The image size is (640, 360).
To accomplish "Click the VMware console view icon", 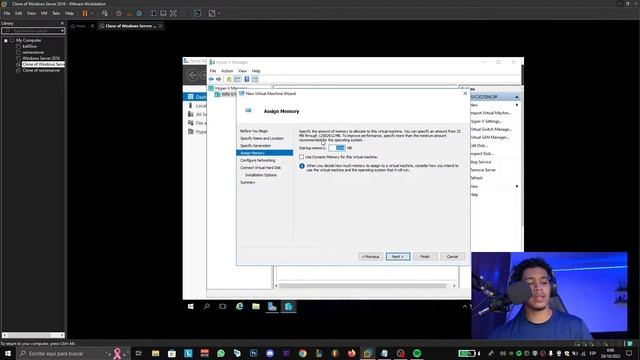I will (197, 13).
